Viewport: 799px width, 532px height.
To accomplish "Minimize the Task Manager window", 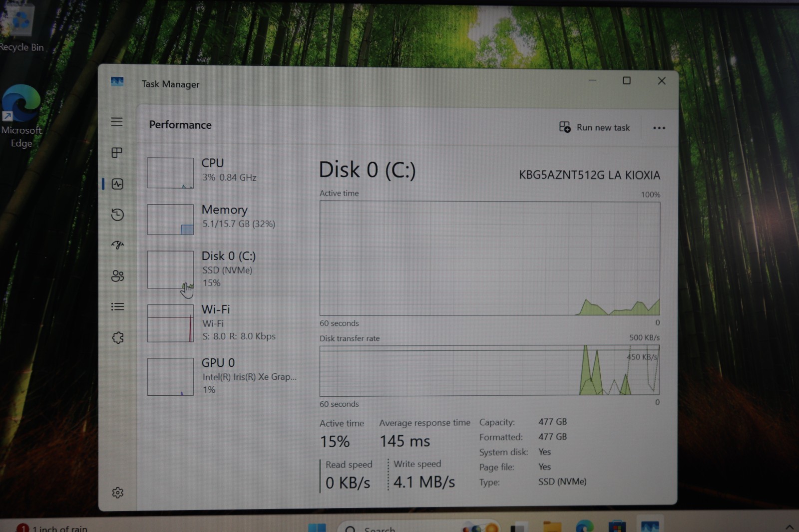I will (593, 80).
